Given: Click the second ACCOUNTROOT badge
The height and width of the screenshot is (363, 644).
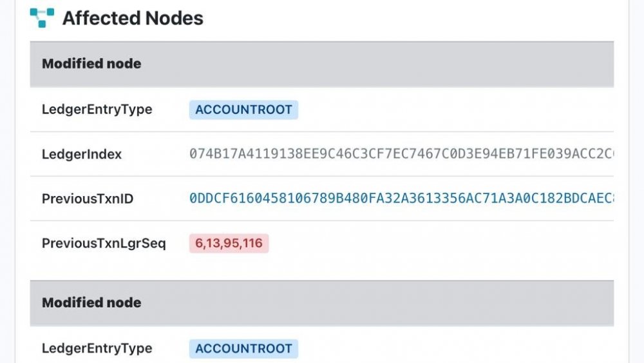Looking at the screenshot, I should 243,348.
